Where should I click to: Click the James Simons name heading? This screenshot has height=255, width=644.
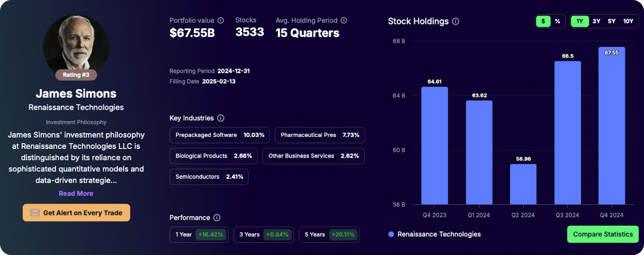(76, 93)
